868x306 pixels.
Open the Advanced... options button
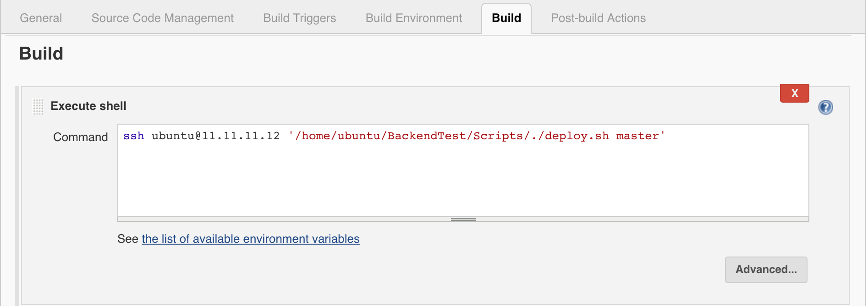(x=766, y=269)
